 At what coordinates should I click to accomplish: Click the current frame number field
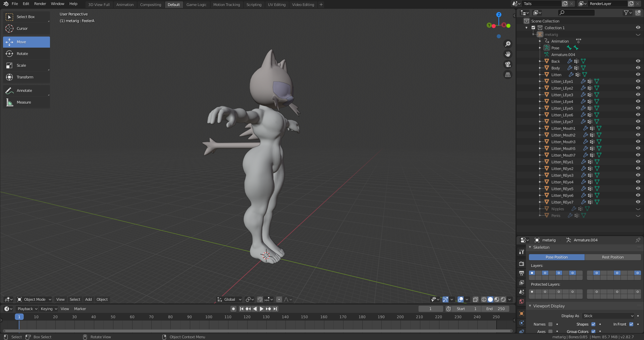(430, 309)
